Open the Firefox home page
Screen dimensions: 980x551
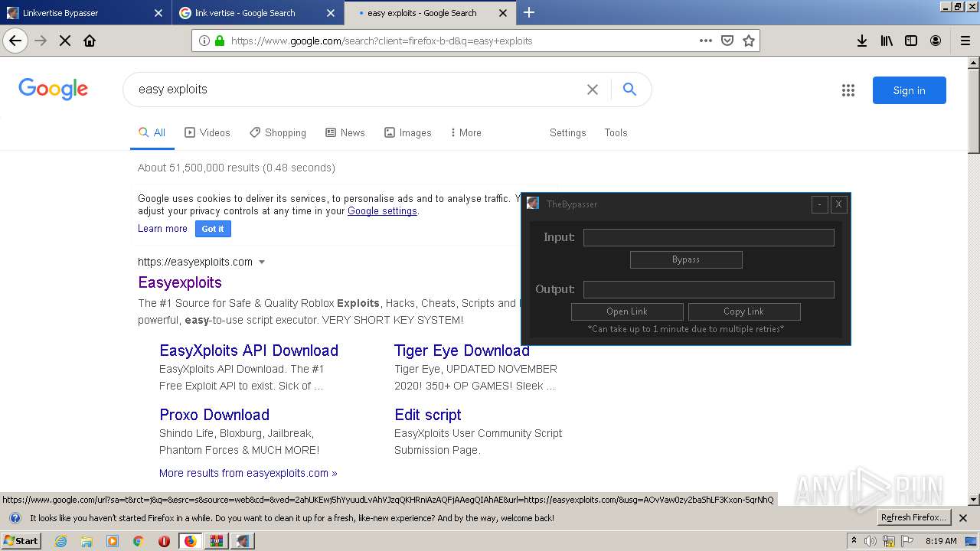point(90,41)
